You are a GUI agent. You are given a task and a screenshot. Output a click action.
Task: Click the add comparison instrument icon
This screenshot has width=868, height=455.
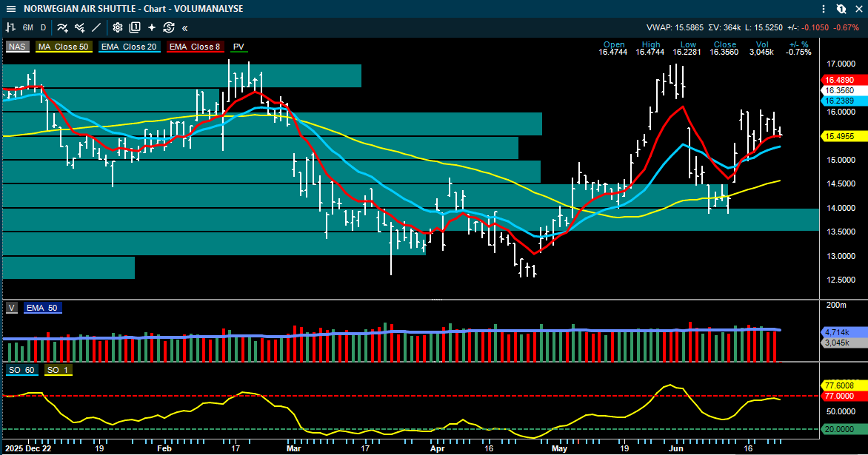pyautogui.click(x=80, y=27)
